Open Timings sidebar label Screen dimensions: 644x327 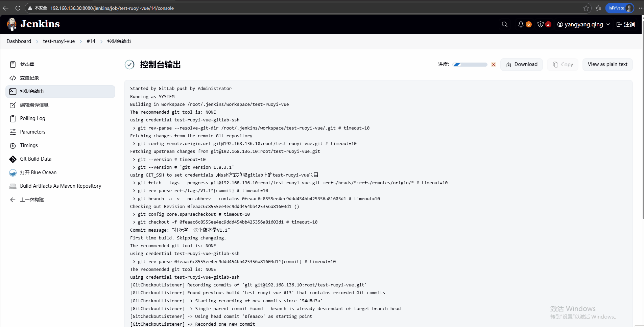pos(29,145)
